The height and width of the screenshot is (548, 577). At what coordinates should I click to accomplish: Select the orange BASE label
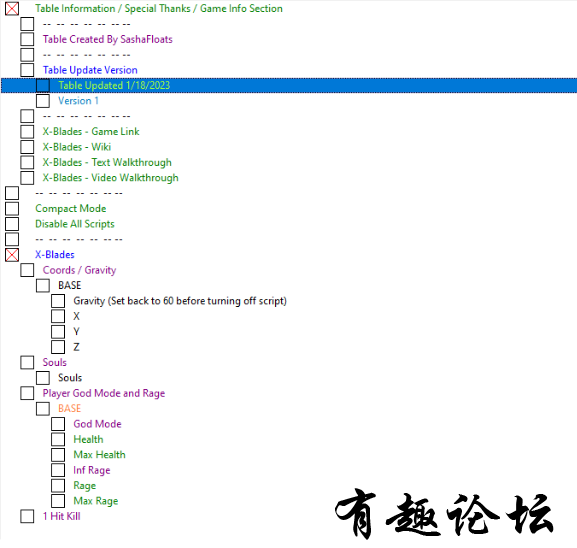point(70,409)
